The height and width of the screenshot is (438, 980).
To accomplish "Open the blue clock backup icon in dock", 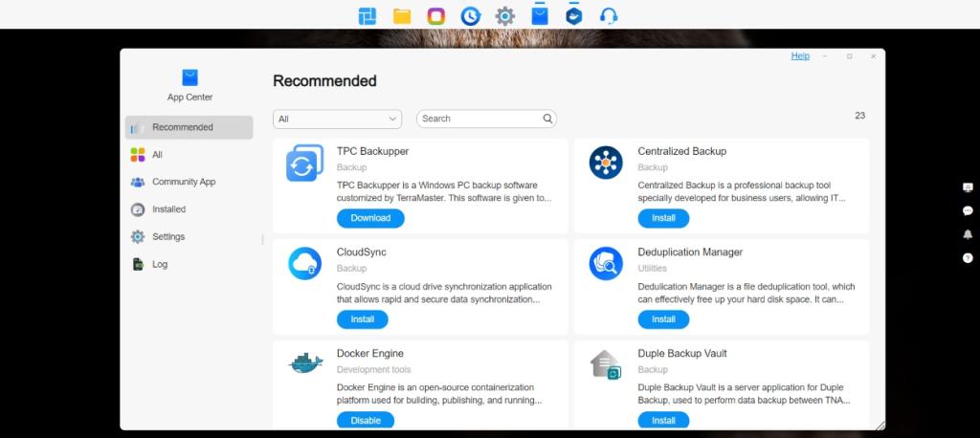I will point(470,16).
